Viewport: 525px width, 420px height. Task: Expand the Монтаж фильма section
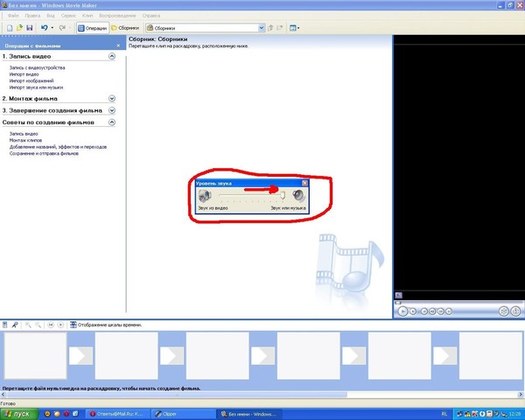(x=112, y=99)
